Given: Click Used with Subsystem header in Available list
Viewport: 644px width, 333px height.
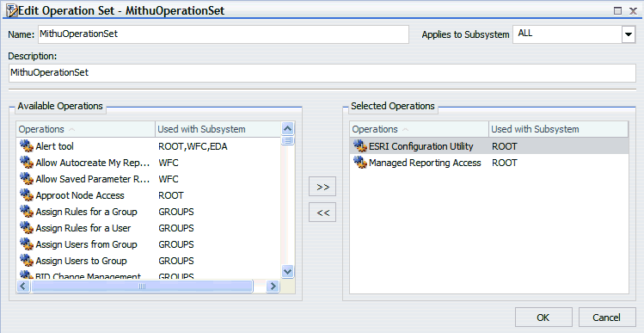Looking at the screenshot, I should (218, 129).
